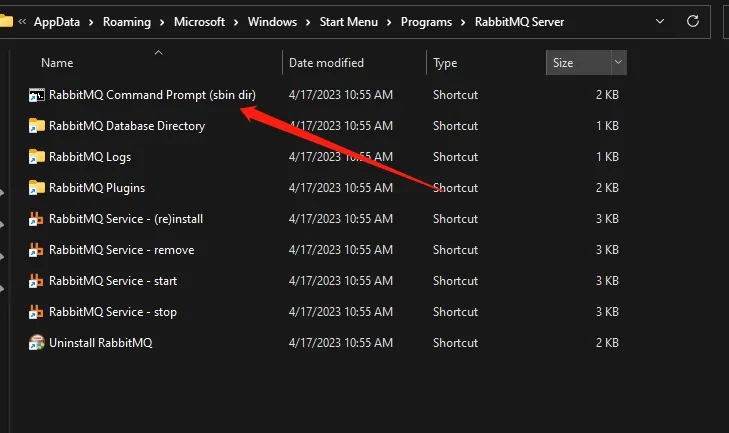Navigate to Roaming in breadcrumb

[127, 22]
